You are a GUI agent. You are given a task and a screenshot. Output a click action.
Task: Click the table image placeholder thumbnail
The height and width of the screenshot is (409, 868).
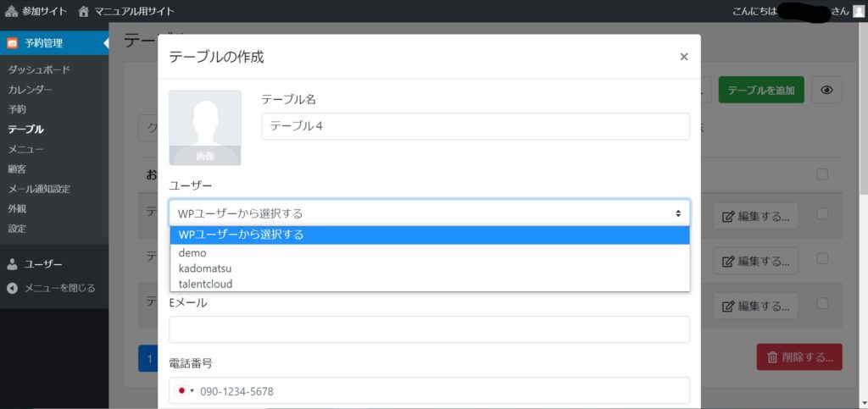[205, 127]
